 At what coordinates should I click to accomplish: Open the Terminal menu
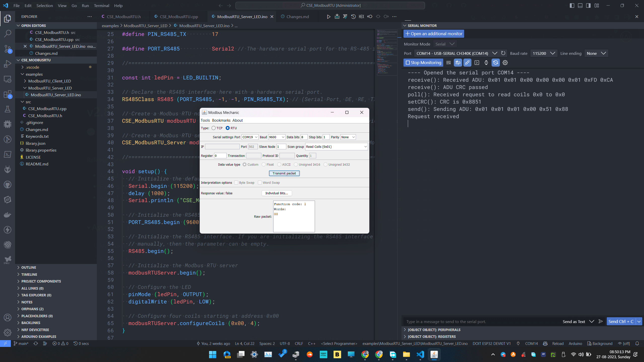pyautogui.click(x=101, y=6)
